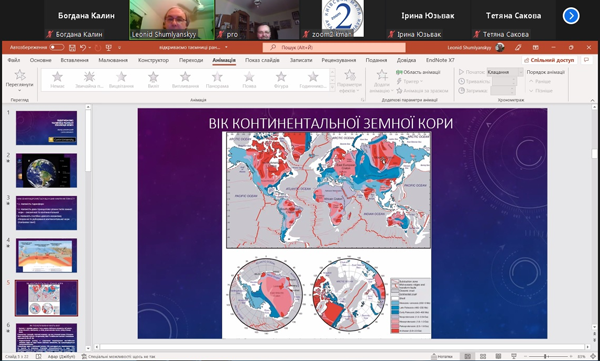Switch to Slide Sorter view icon

tap(483, 356)
